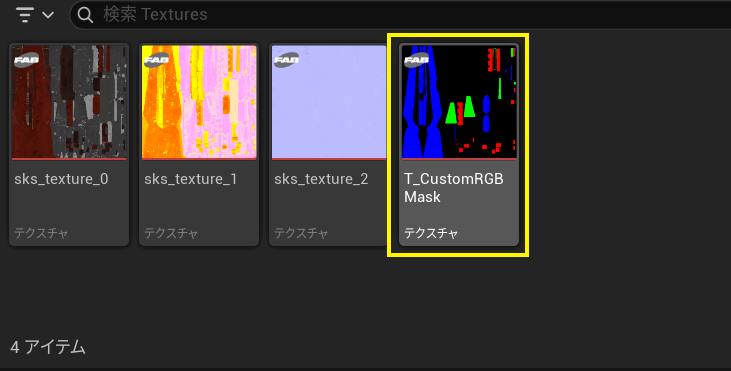
Task: Click テクスチャ label under sks_texture_0
Action: [41, 233]
